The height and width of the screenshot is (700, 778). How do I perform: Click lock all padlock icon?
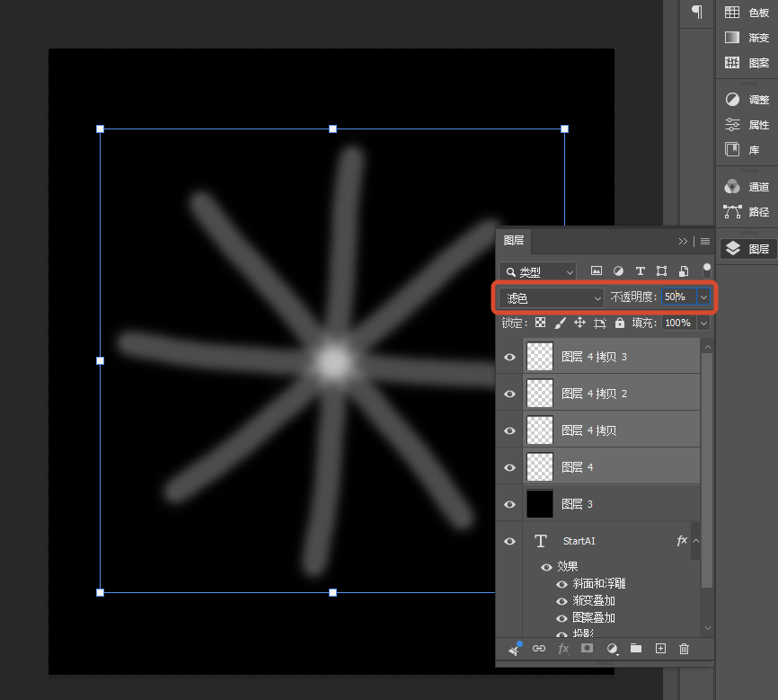[x=620, y=323]
